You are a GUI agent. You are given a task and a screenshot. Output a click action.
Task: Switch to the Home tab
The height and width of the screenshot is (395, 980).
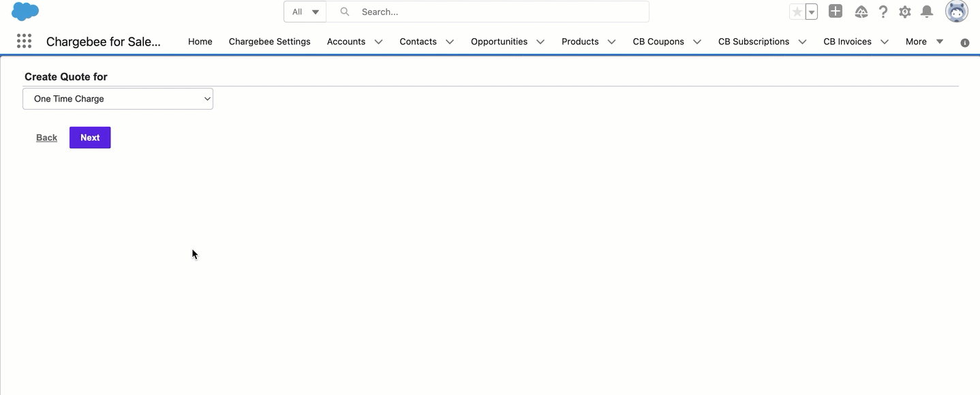[200, 42]
